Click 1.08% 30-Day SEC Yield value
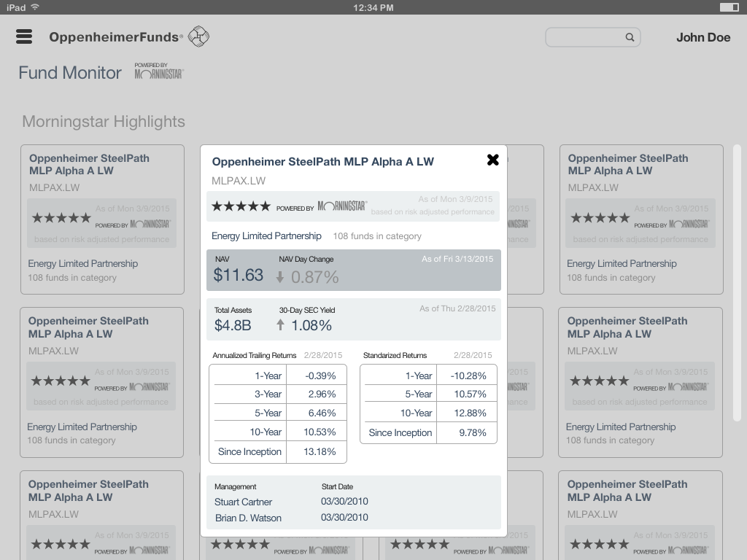The height and width of the screenshot is (560, 747). click(x=311, y=325)
